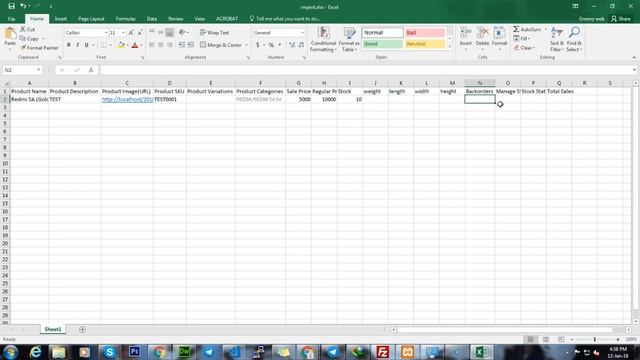This screenshot has width=640, height=360.
Task: Activate the Format Painter brush
Action: click(39, 48)
